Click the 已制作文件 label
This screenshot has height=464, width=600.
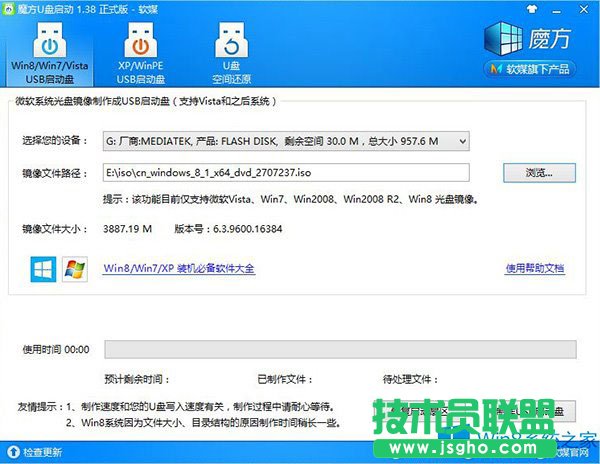pos(285,379)
